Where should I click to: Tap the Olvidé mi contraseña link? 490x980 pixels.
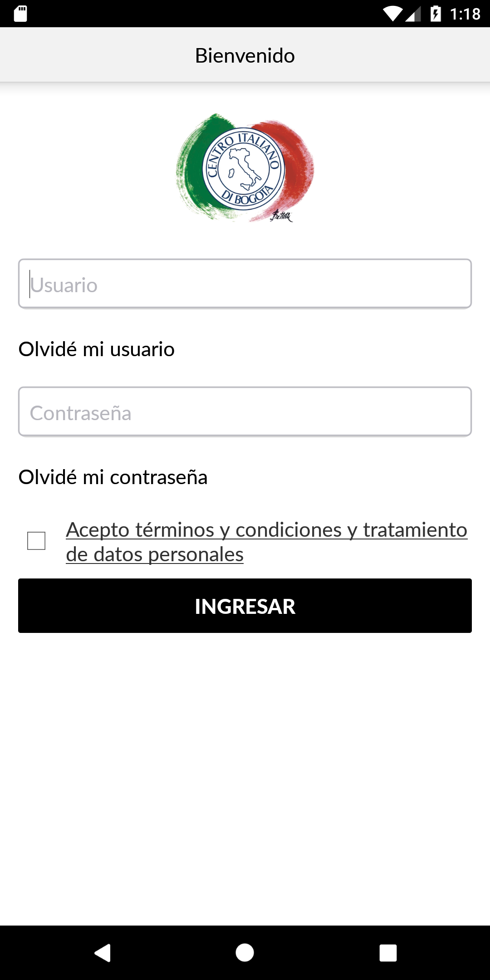tap(113, 477)
